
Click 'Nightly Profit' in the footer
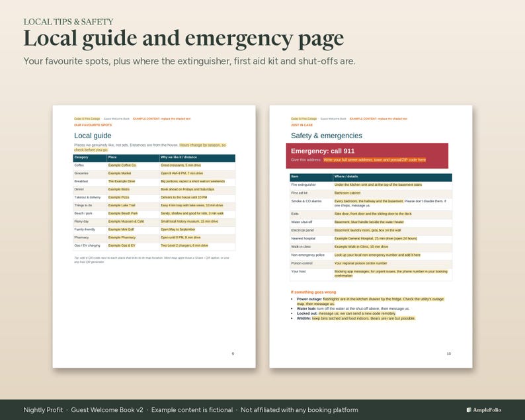tap(43, 410)
